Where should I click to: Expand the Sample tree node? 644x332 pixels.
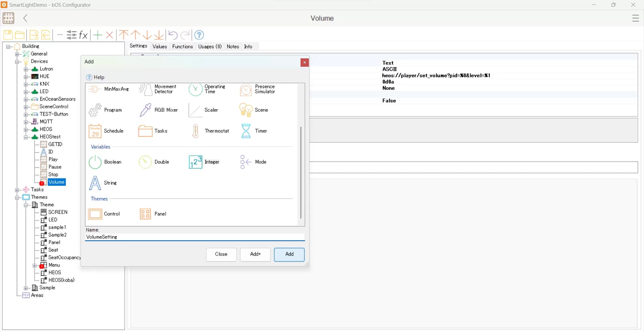(26, 288)
